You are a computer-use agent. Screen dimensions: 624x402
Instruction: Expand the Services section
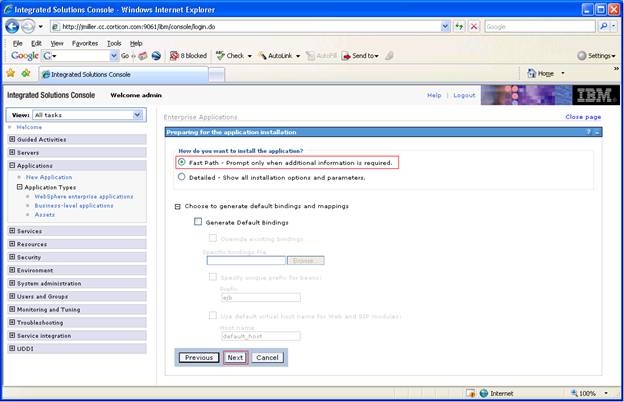[12, 231]
